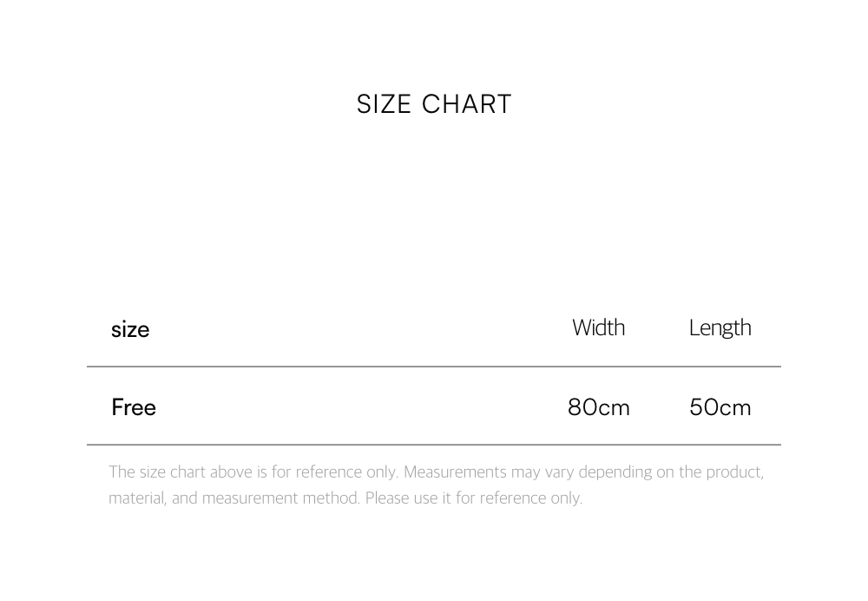Click the 80cm width value
868x601 pixels.
point(598,407)
